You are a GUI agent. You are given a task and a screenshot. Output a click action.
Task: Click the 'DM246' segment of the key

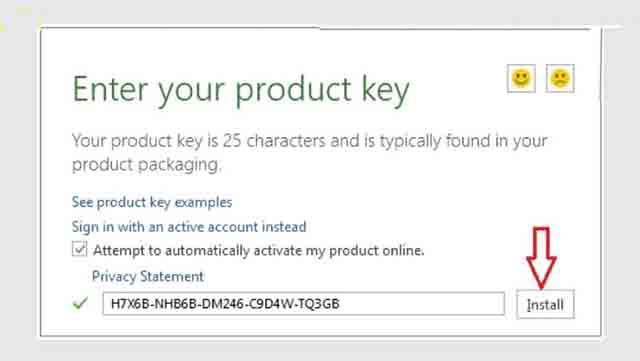click(223, 304)
